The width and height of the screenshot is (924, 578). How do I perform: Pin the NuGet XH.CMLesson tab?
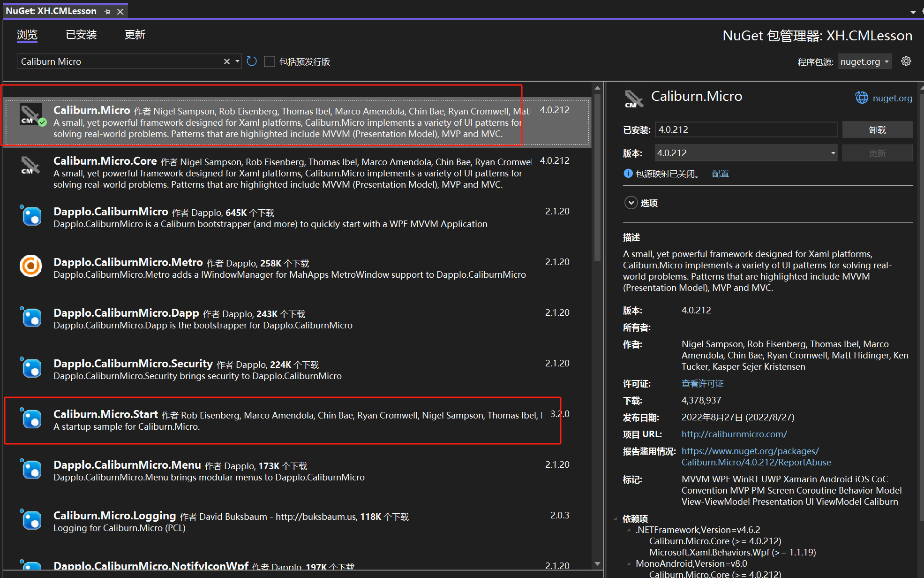click(107, 12)
